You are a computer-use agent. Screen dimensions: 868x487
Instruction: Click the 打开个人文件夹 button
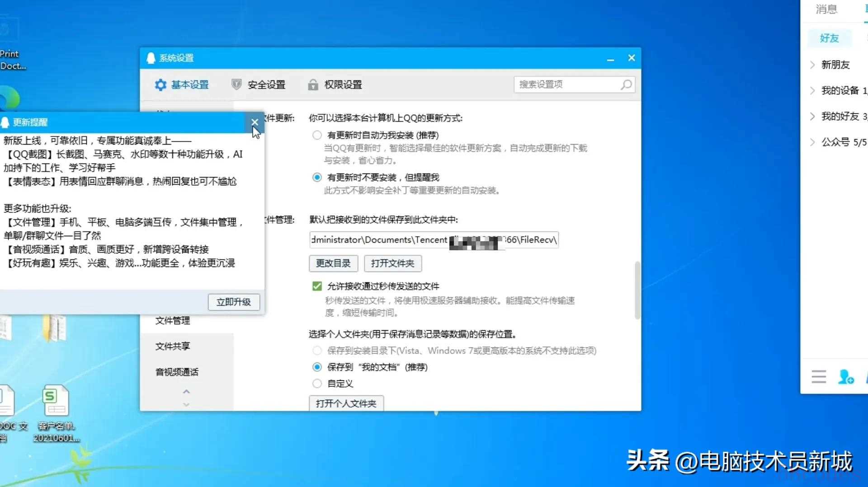(x=346, y=403)
